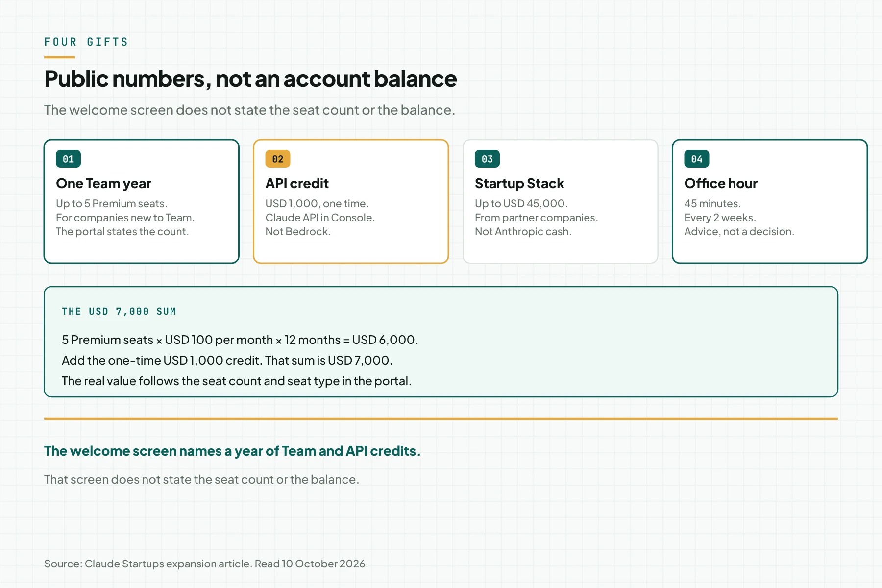The image size is (882, 588).
Task: Click THE USD 7,000 SUM label
Action: (x=119, y=311)
